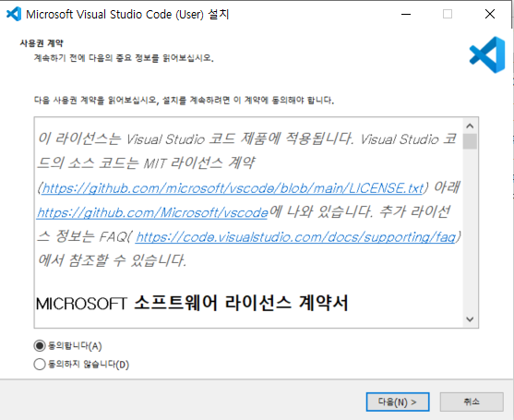Click the 다음(N) > button
The width and height of the screenshot is (514, 420).
(x=398, y=402)
